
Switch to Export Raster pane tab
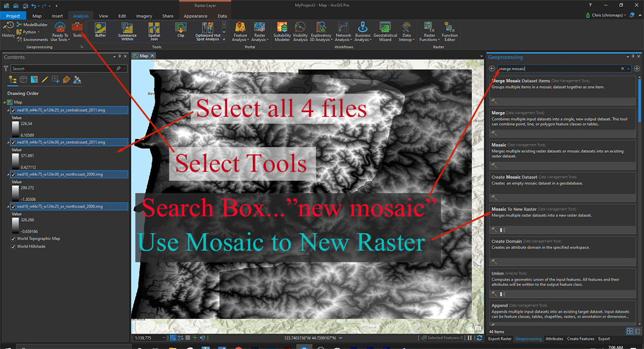[500, 339]
